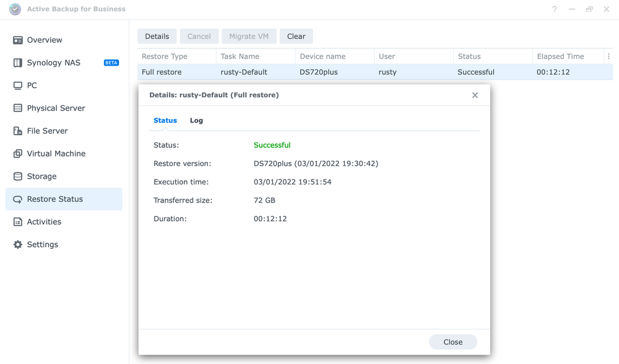This screenshot has width=619, height=364.
Task: Click Successful in the table Status column
Action: point(475,72)
